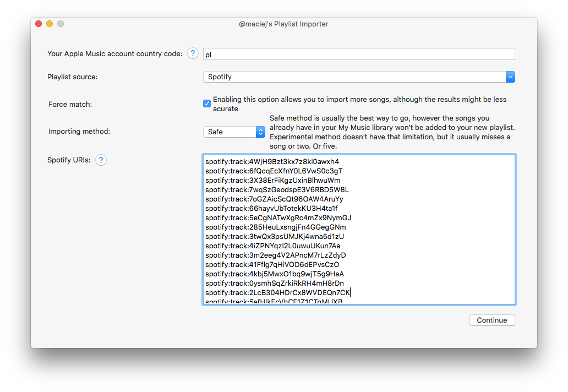Click the line spotify:track:4kbj5MwxO1bq9wjT5g9HaA
The height and width of the screenshot is (392, 568).
275,274
